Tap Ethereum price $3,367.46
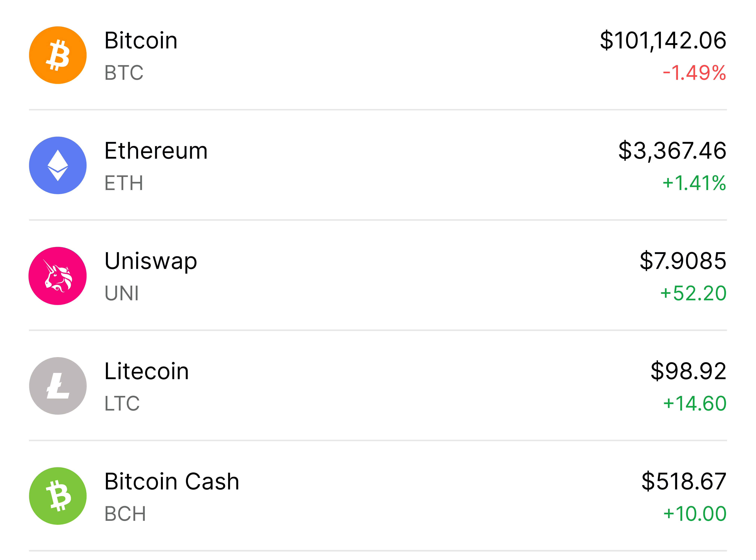Image resolution: width=756 pixels, height=560 pixels. (672, 151)
